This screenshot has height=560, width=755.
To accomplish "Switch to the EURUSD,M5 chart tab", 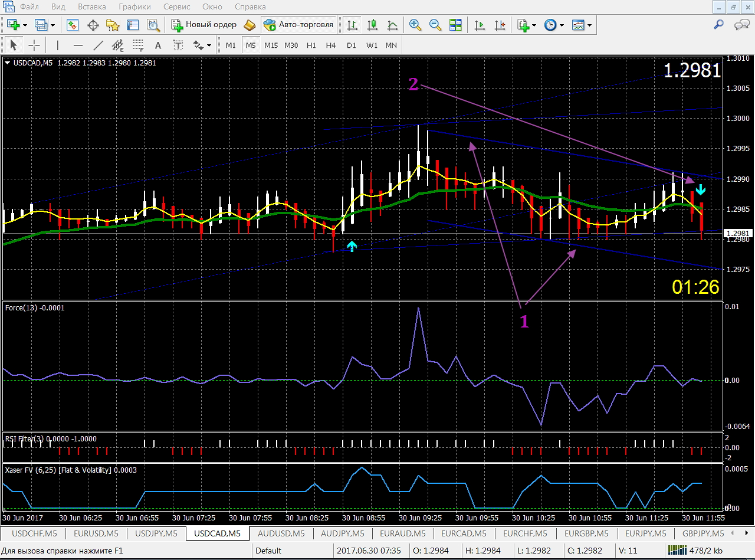I will (x=96, y=533).
